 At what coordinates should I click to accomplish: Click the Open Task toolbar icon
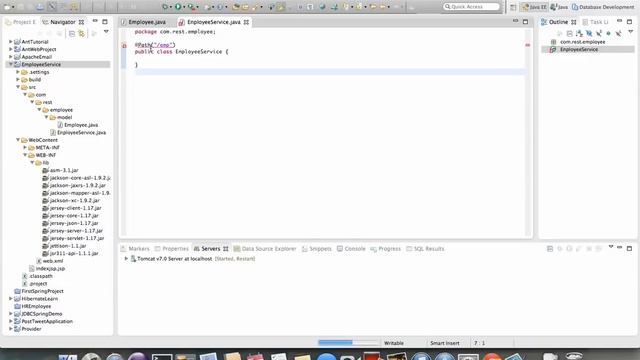tap(245, 7)
